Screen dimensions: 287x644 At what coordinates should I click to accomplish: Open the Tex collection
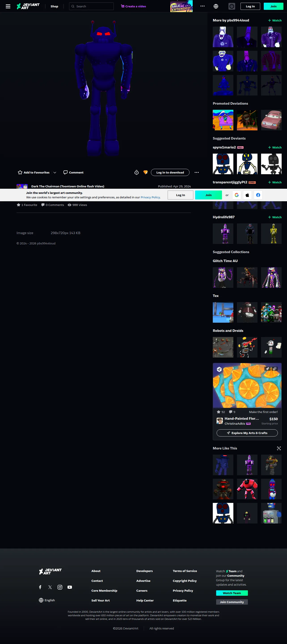[215, 296]
